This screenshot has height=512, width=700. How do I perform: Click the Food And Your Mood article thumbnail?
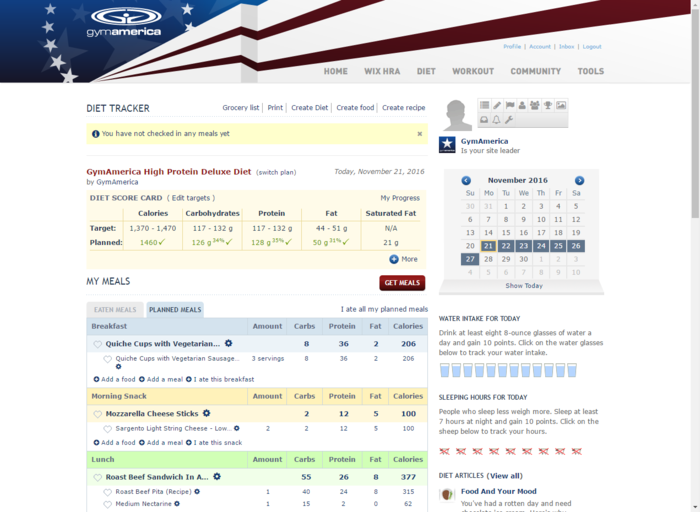(447, 495)
